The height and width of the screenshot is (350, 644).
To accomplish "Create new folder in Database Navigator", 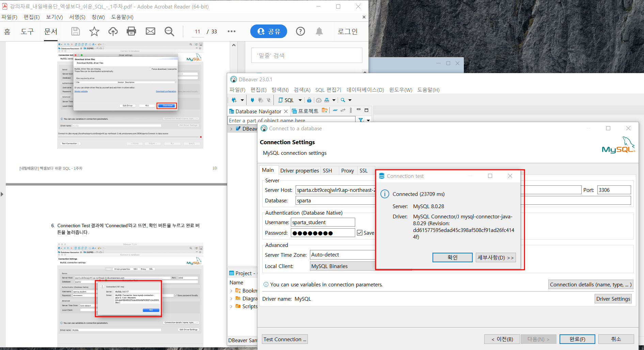I will click(325, 111).
